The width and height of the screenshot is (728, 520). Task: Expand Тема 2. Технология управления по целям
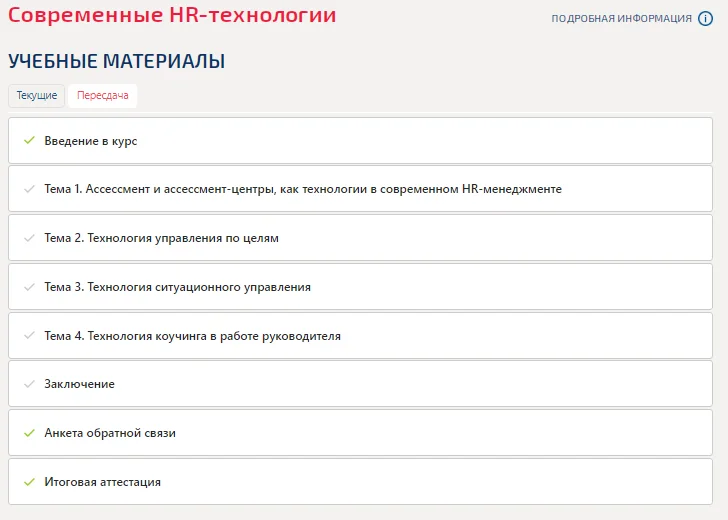(x=360, y=238)
